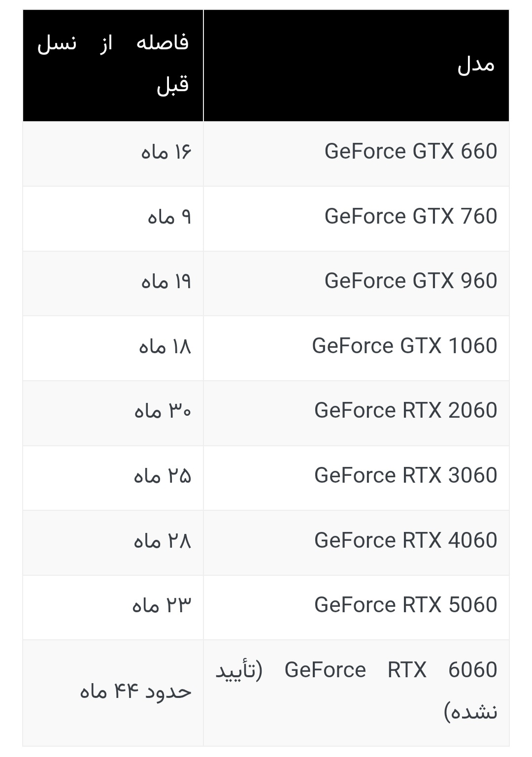Click the ۱۶ ماه value cell

tap(113, 154)
